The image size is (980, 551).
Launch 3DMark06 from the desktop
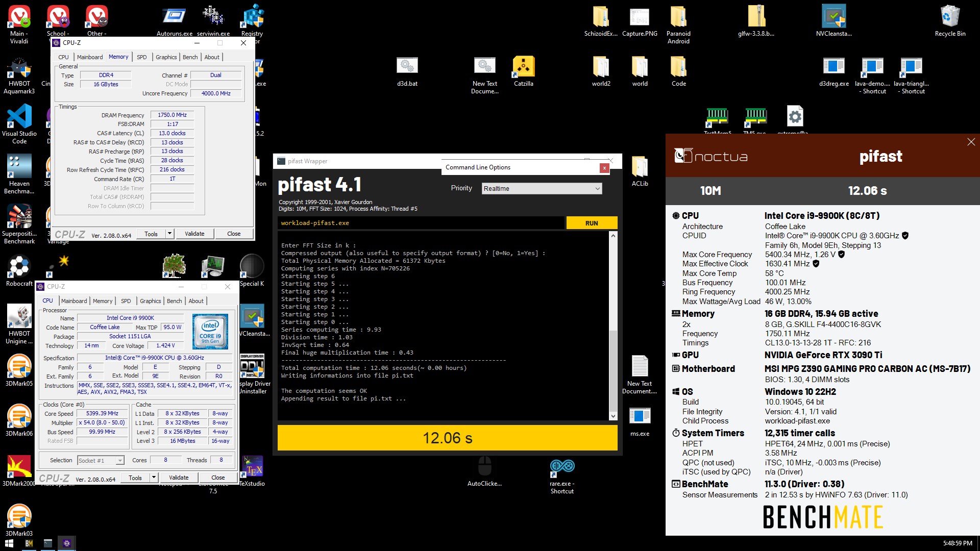pyautogui.click(x=19, y=420)
